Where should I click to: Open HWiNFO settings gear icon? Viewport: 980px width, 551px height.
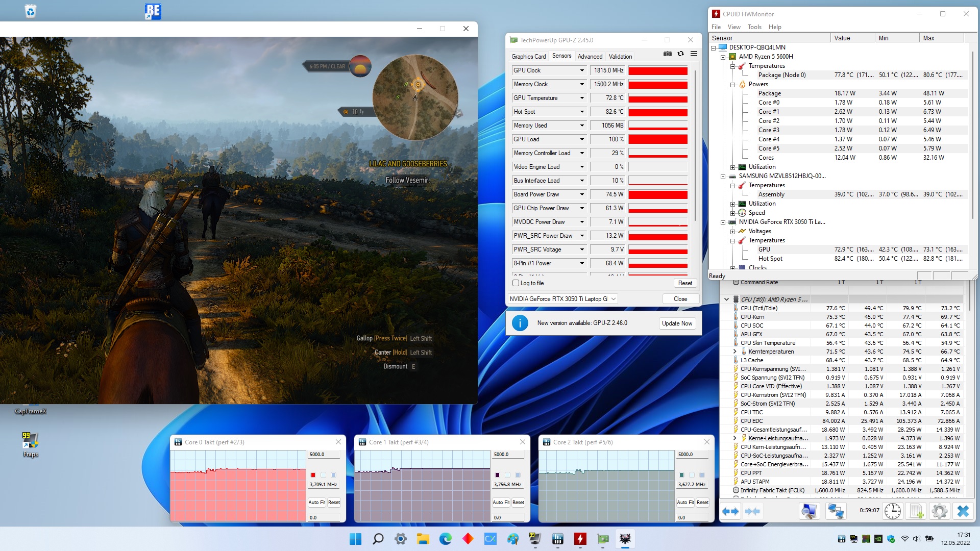939,511
